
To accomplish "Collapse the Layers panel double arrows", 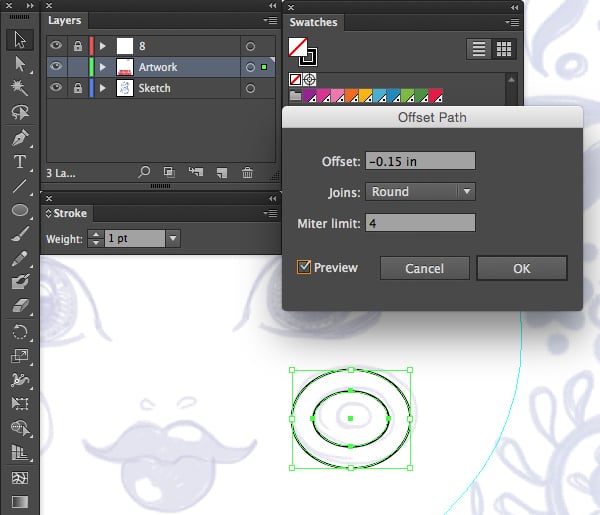I will [272, 5].
